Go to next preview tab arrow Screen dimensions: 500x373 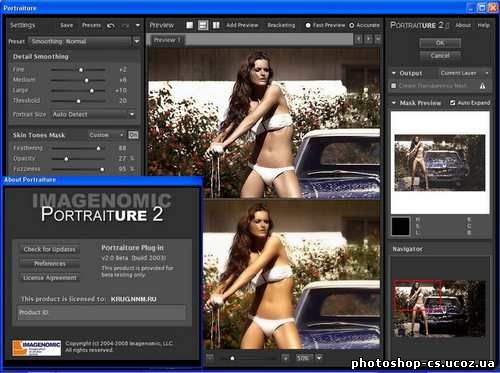369,39
